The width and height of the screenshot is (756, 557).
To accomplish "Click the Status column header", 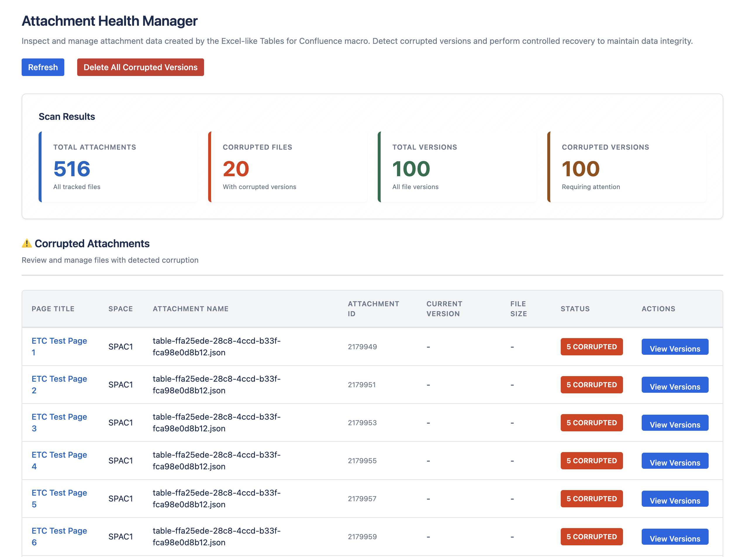I will coord(574,309).
